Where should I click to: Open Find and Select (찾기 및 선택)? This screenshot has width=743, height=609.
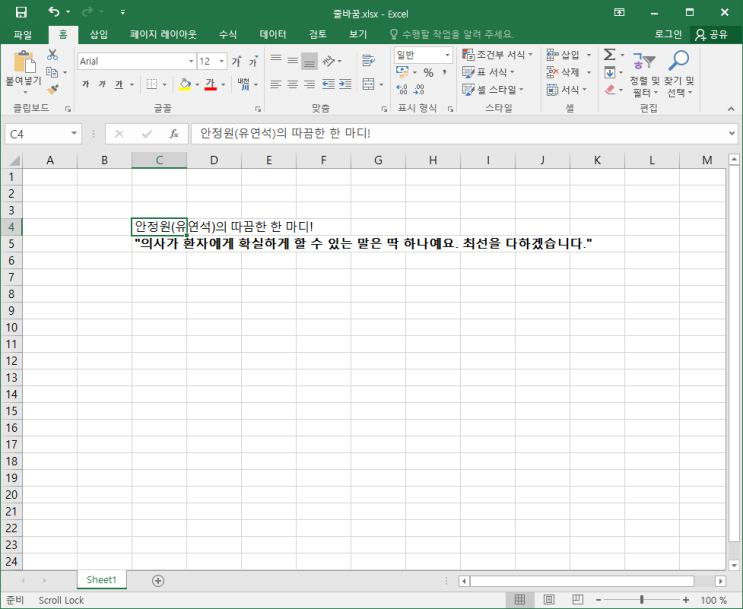coord(679,73)
